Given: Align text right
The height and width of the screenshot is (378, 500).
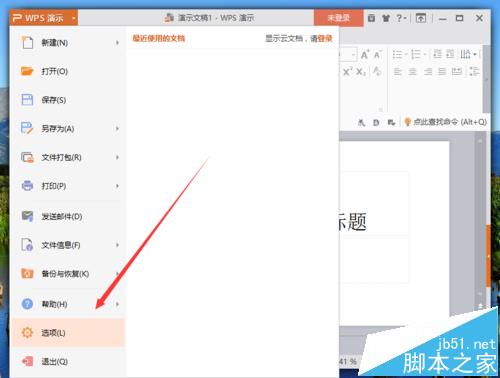Looking at the screenshot, I should click(x=428, y=71).
